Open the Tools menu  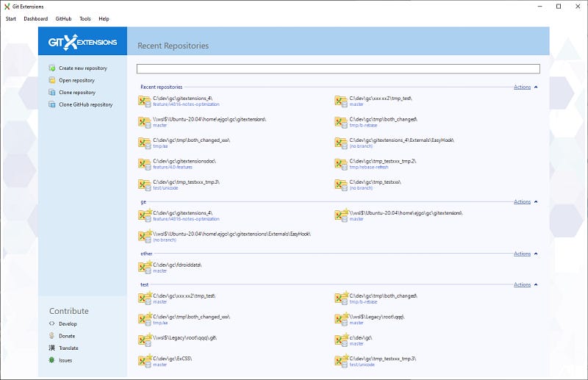85,19
